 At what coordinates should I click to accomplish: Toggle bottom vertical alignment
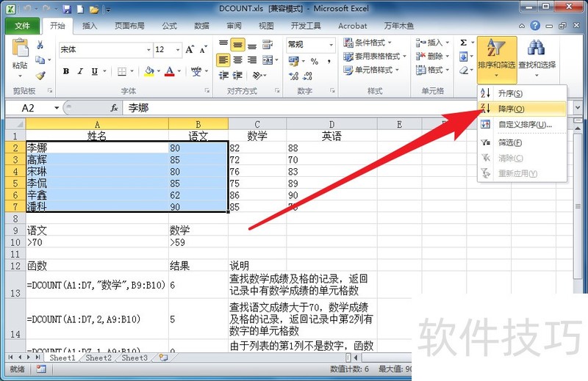click(x=252, y=46)
